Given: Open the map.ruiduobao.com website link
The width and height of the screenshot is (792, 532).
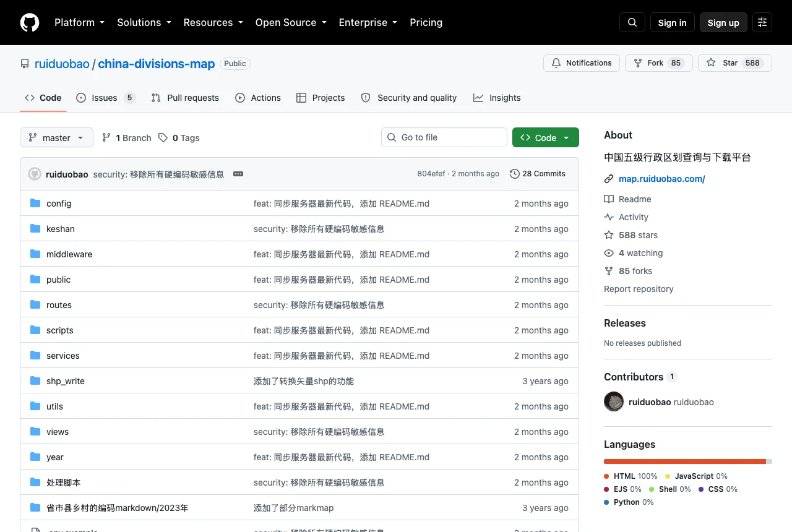Looking at the screenshot, I should tap(662, 179).
